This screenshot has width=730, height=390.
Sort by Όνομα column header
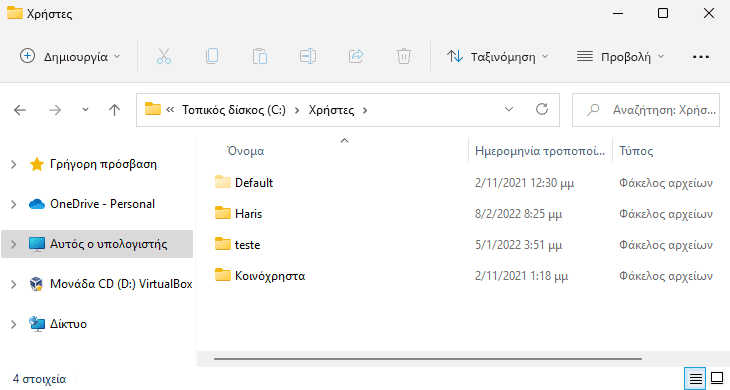tap(245, 151)
